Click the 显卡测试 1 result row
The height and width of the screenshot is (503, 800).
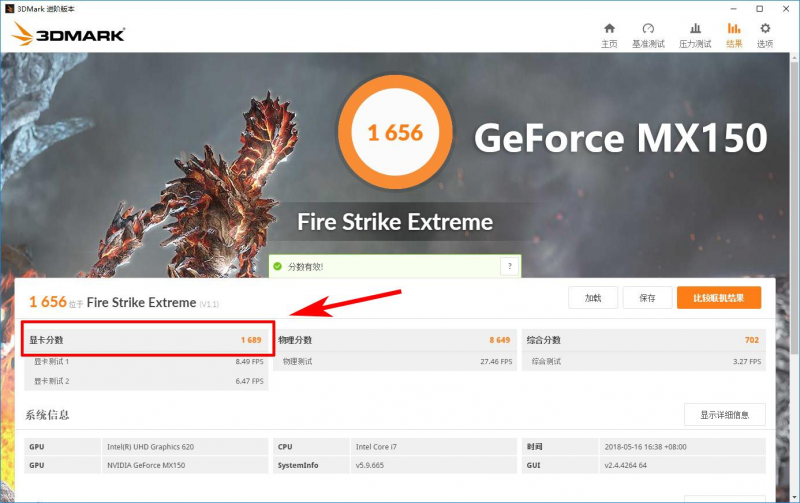[x=146, y=362]
